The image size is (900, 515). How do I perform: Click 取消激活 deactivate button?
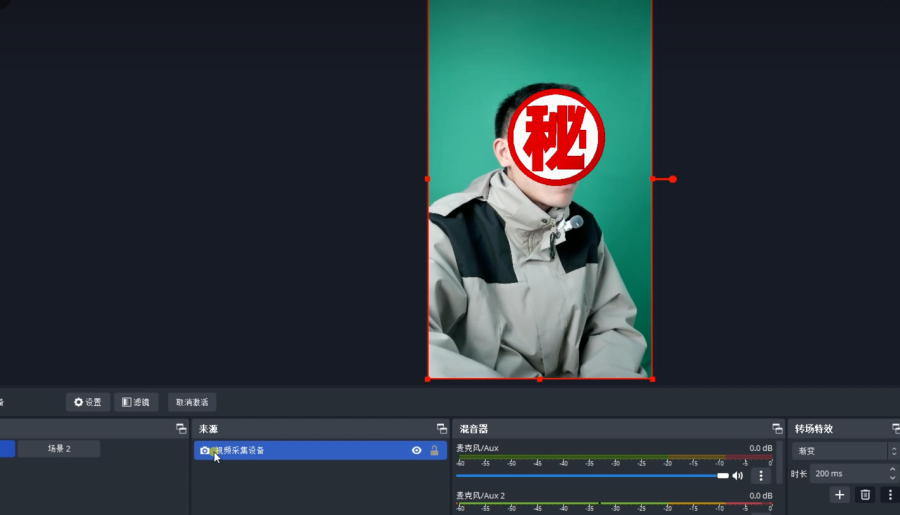[x=192, y=402]
